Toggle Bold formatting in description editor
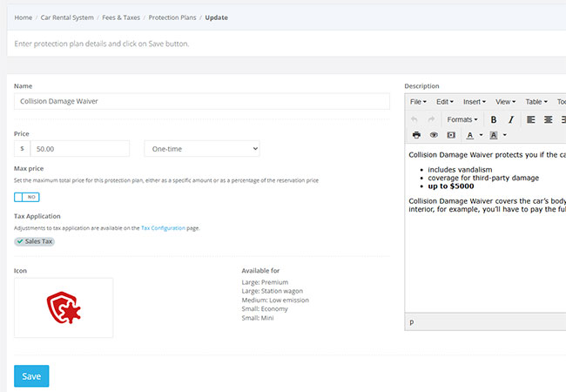 (494, 119)
